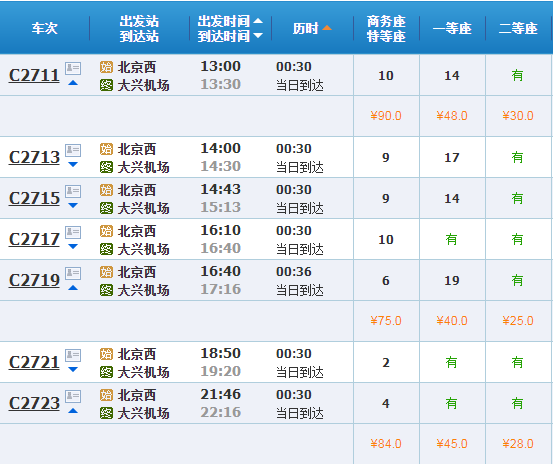
Task: Select 一等座 count 14 for C2711
Action: [x=452, y=76]
